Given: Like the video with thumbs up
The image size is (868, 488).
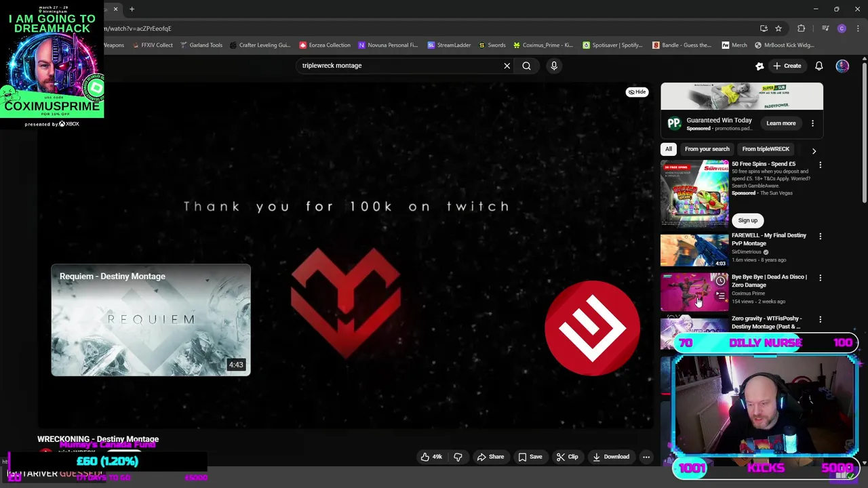Looking at the screenshot, I should point(431,457).
